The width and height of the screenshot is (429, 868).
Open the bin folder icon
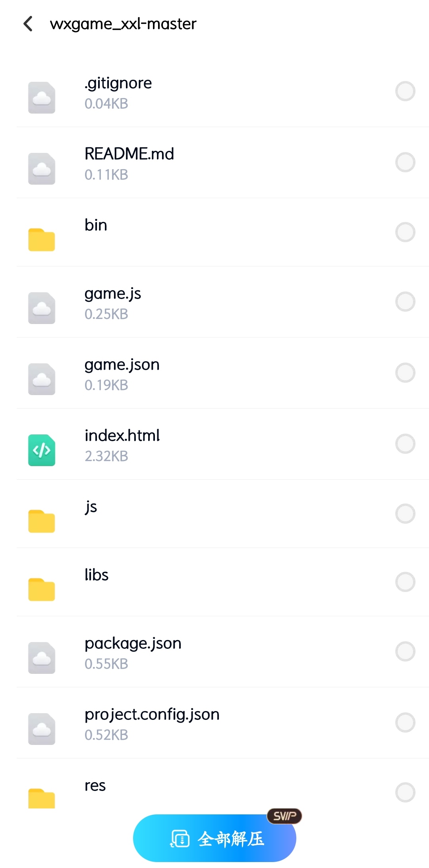[41, 239]
